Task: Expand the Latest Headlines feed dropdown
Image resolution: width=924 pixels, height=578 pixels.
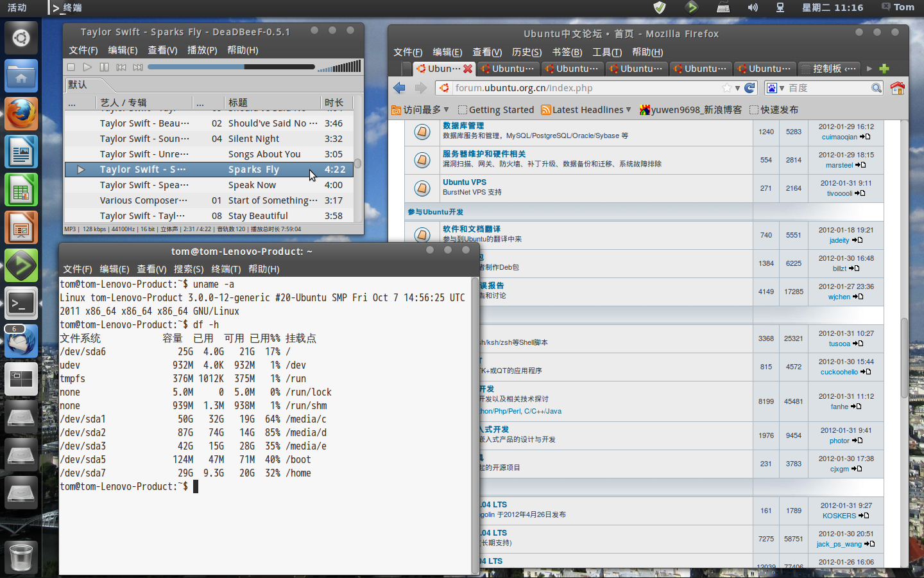Action: [628, 110]
